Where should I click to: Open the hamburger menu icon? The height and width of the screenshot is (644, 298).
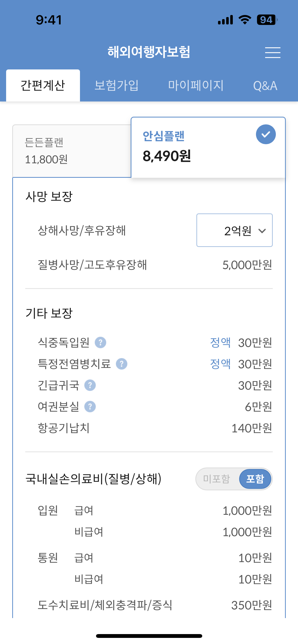273,52
